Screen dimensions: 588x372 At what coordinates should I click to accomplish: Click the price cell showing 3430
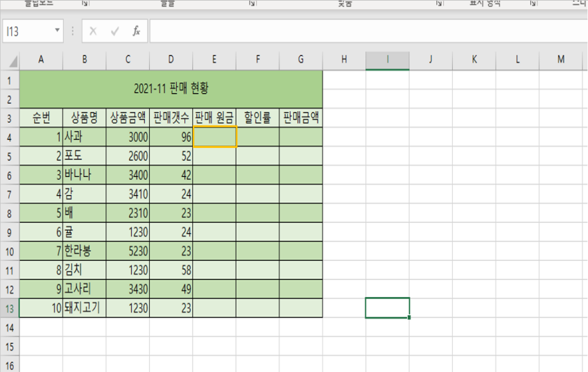click(128, 289)
